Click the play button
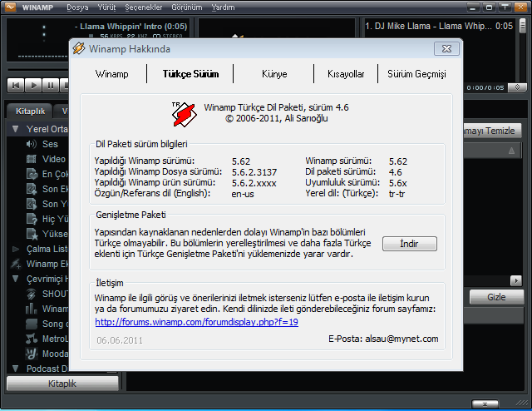This screenshot has height=411, width=532. 33,85
